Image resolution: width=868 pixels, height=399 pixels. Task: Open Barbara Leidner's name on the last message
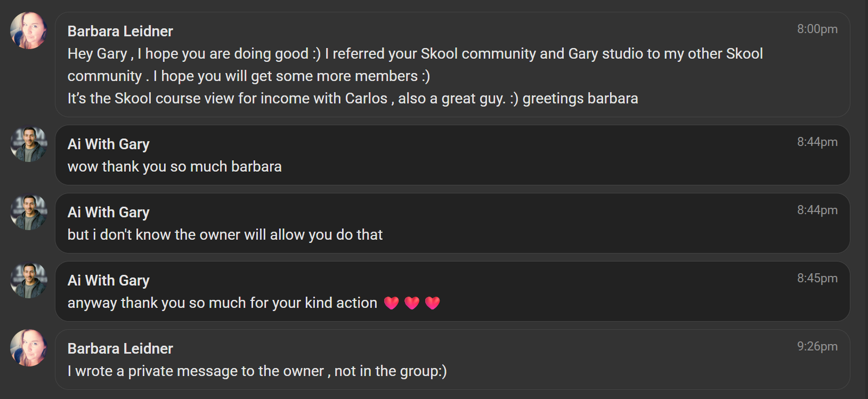120,349
